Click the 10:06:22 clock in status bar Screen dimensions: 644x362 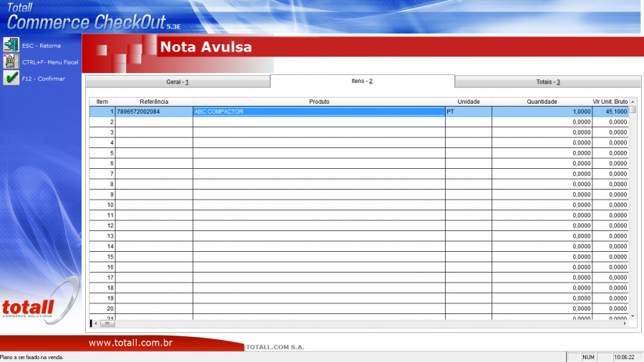point(624,358)
